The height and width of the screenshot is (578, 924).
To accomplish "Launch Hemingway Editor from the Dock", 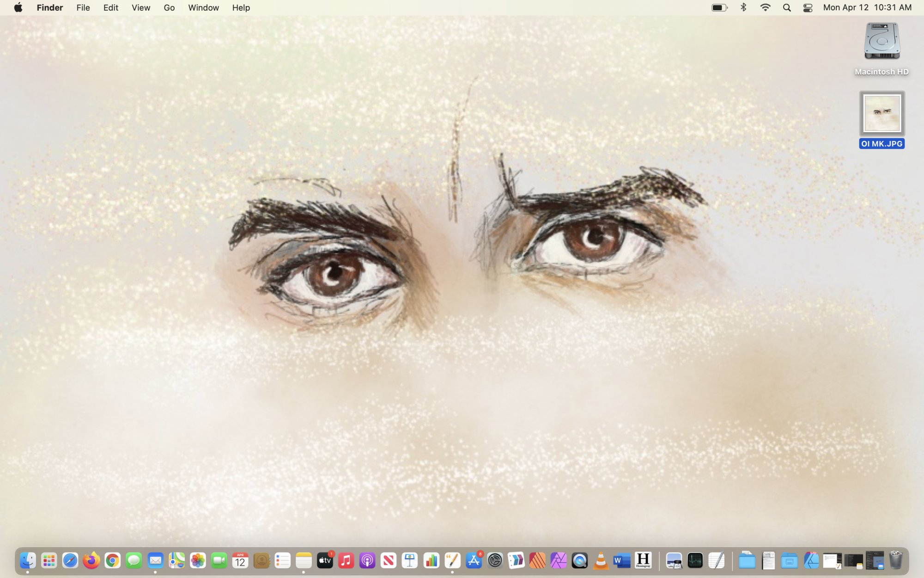I will pyautogui.click(x=643, y=560).
